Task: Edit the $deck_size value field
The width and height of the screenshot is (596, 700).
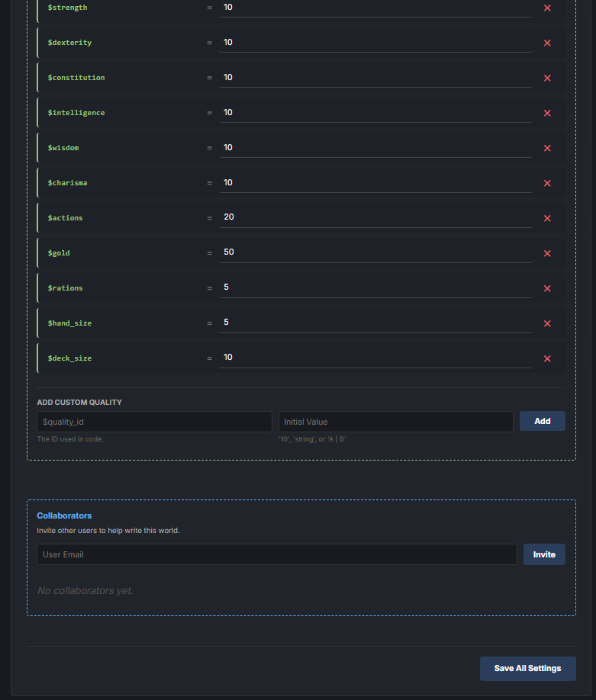Action: pyautogui.click(x=375, y=358)
